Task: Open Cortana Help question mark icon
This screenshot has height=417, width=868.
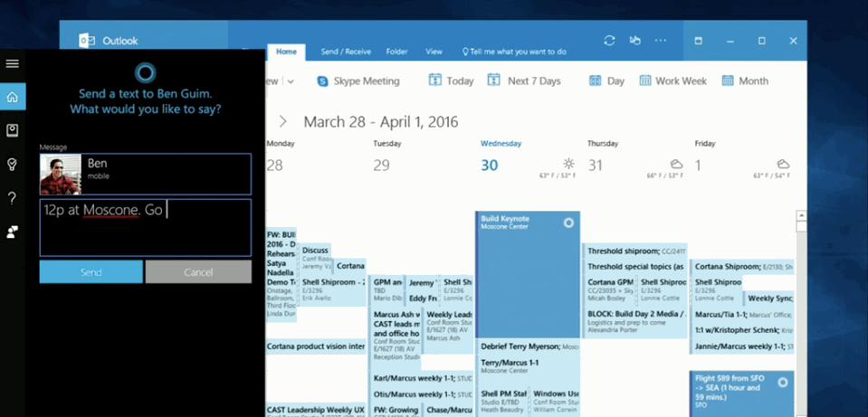Action: tap(12, 198)
